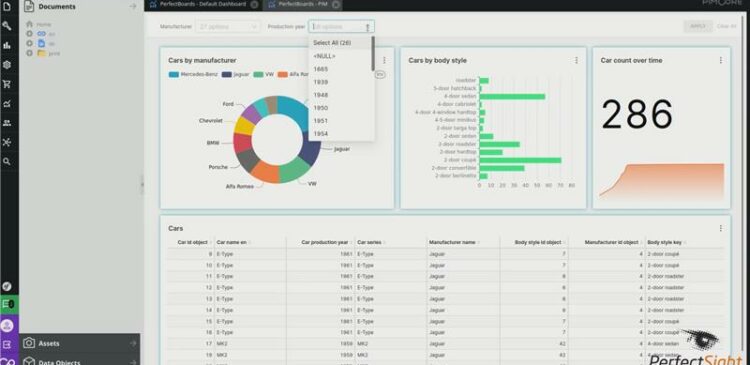Click the Assets camera icon
750x365 pixels.
click(x=29, y=343)
